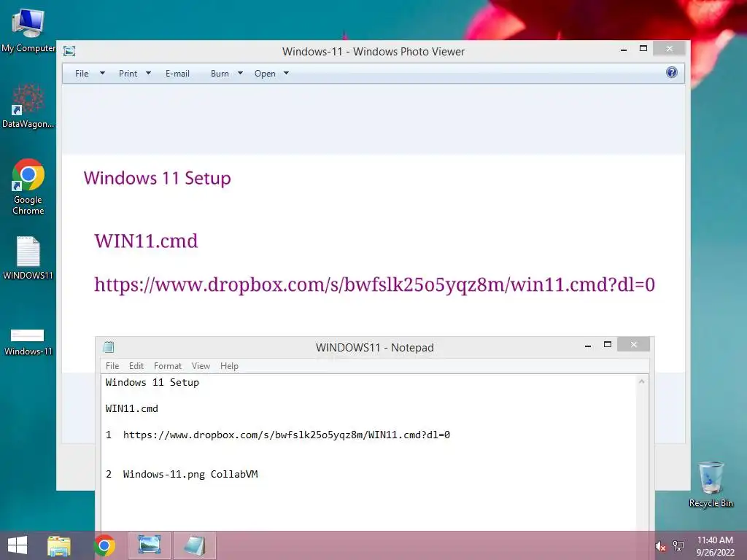The width and height of the screenshot is (747, 560).
Task: Open File Explorer from the taskbar
Action: pyautogui.click(x=59, y=545)
